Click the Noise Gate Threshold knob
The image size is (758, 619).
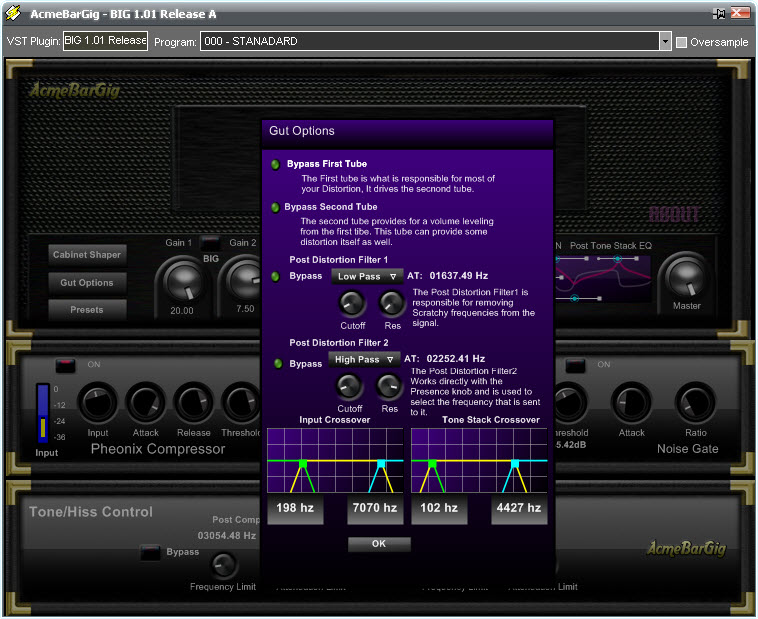pyautogui.click(x=569, y=403)
